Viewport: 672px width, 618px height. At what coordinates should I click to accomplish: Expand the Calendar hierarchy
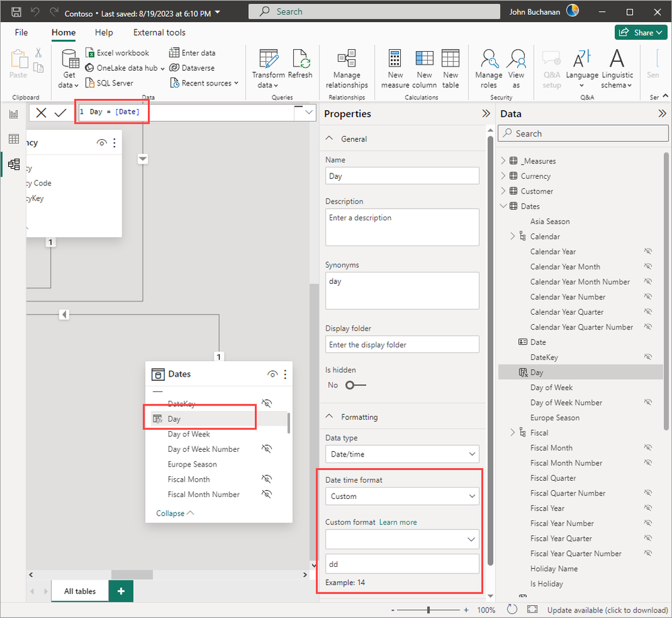tap(513, 236)
